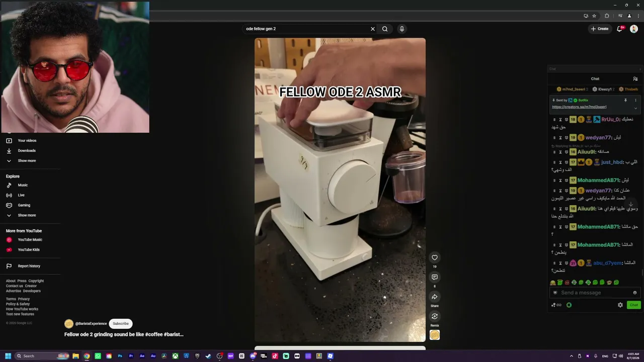Show hidden system tray icons

click(571, 356)
